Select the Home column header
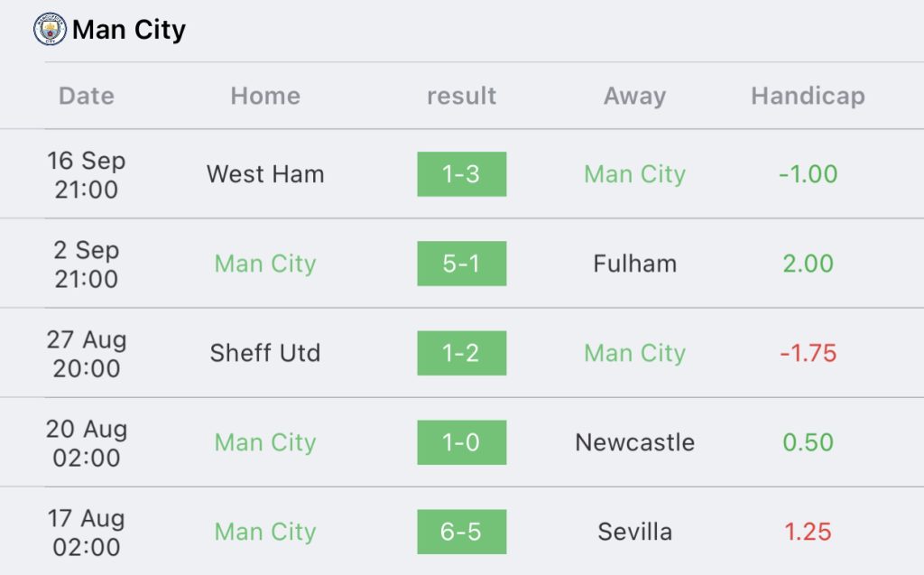This screenshot has height=575, width=924. pyautogui.click(x=265, y=96)
